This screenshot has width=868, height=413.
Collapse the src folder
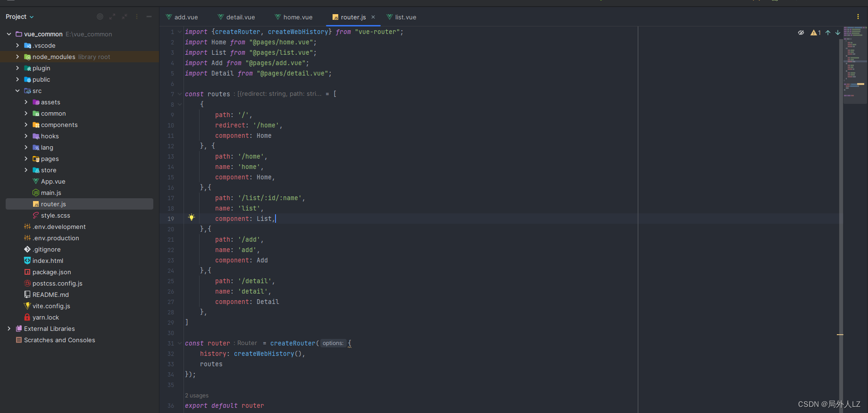[x=17, y=91]
